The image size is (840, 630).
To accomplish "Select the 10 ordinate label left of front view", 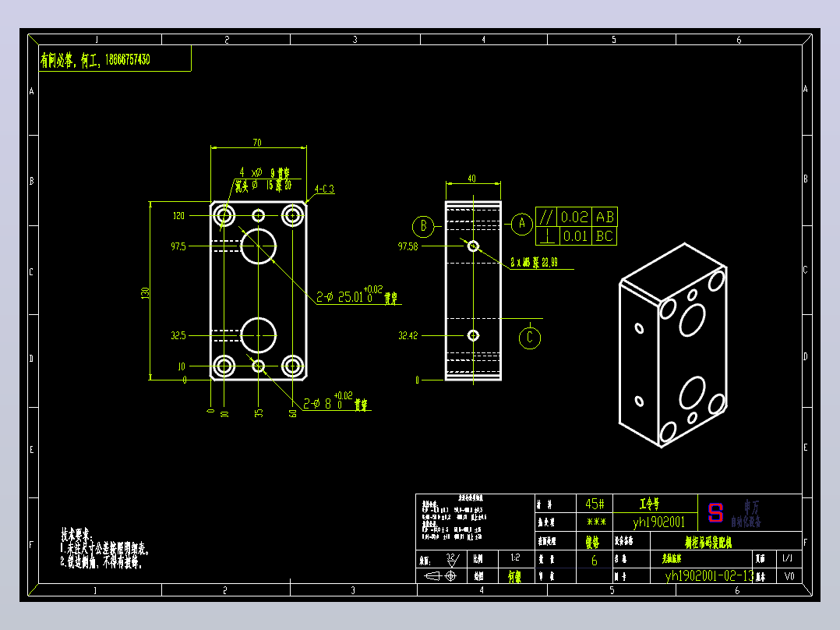I will click(182, 366).
